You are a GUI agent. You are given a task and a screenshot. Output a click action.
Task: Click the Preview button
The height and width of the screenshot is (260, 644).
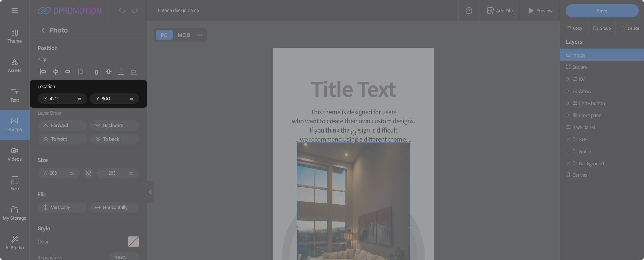[x=540, y=11]
